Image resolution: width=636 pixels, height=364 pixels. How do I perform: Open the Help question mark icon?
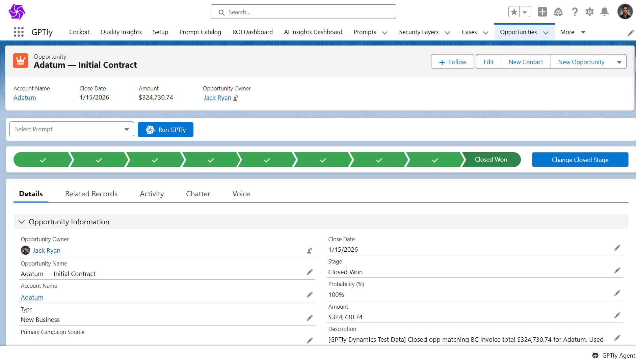tap(574, 12)
